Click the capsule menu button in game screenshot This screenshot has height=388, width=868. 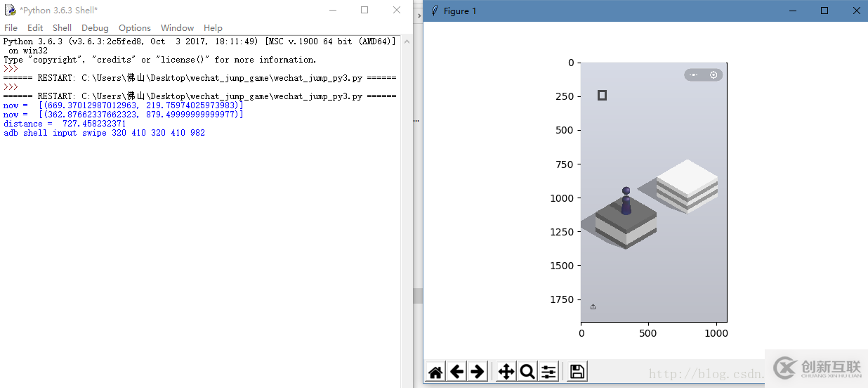pyautogui.click(x=703, y=75)
